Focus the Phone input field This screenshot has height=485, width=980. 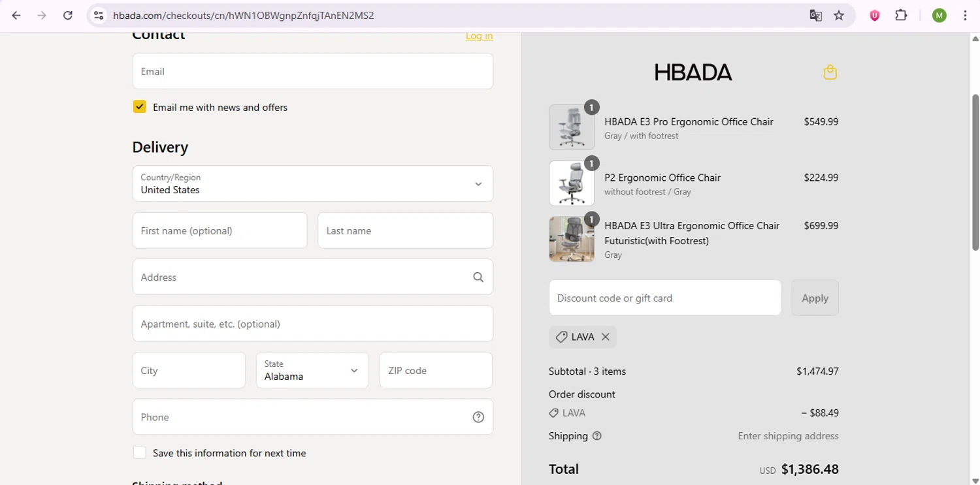(x=313, y=417)
